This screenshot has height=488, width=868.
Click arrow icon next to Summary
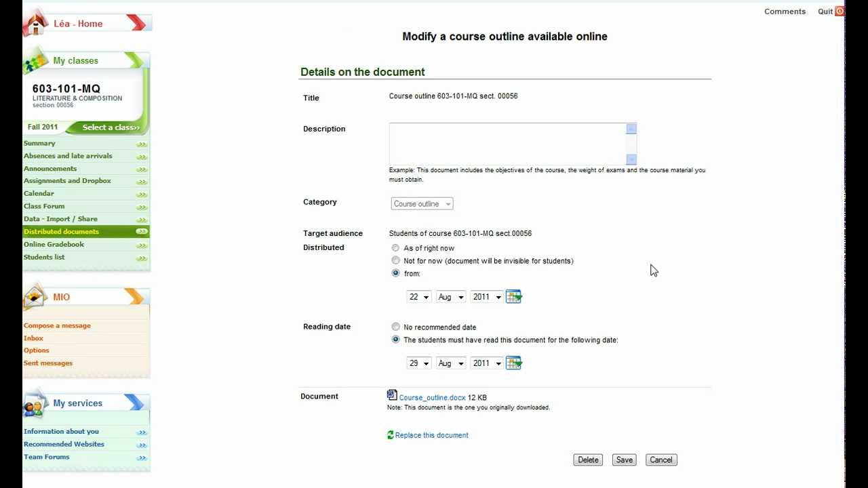tap(141, 144)
